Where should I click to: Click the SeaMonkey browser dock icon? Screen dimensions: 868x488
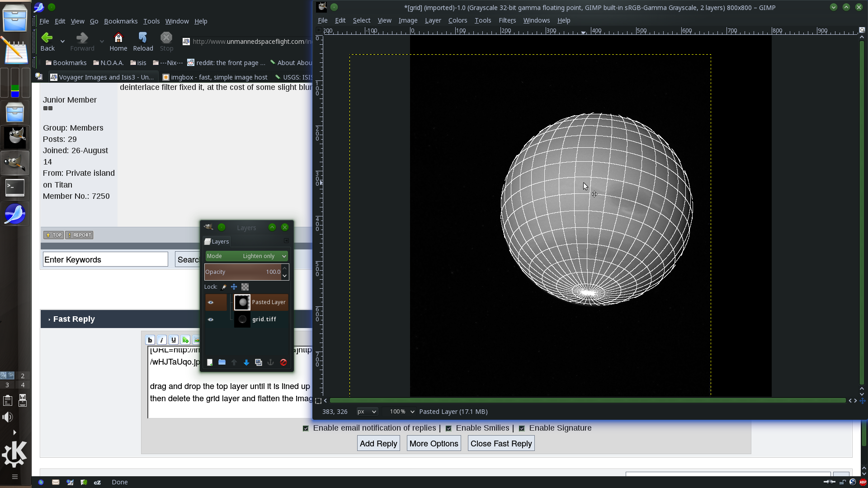tap(14, 214)
